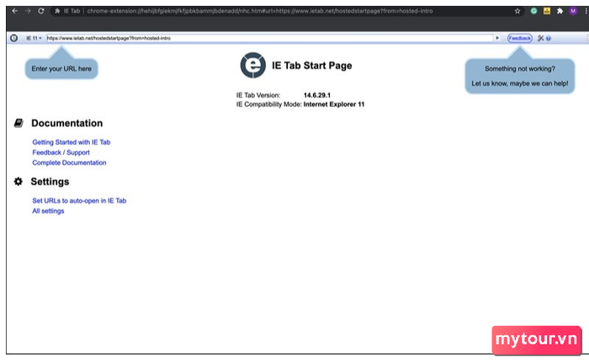Click the Chrome forward arrow
The width and height of the screenshot is (589, 364).
click(x=28, y=11)
